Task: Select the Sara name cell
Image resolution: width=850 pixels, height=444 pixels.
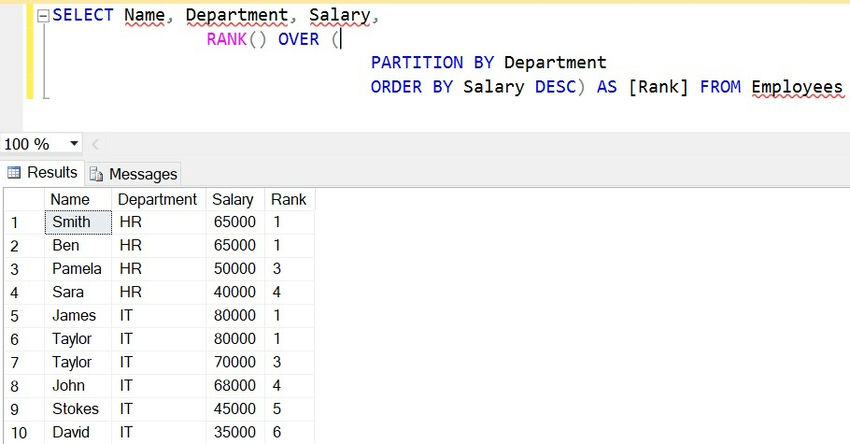Action: click(x=78, y=292)
